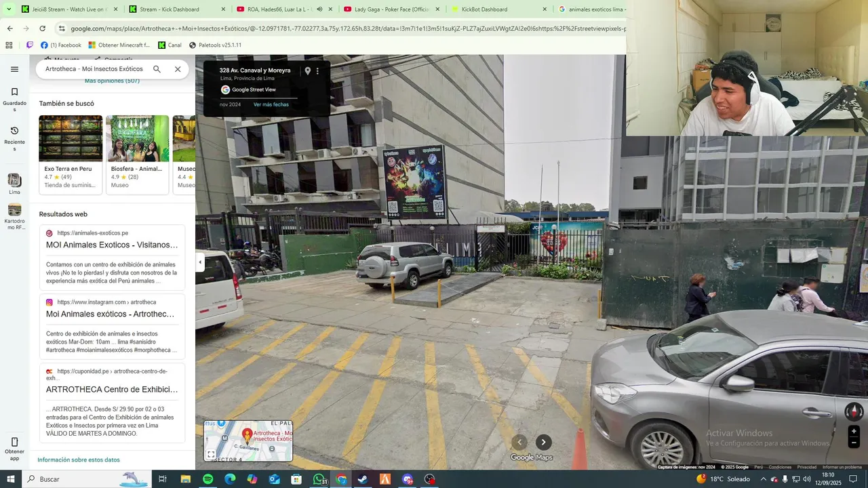Open the Canal Kick bookmark
The image size is (868, 488).
170,45
